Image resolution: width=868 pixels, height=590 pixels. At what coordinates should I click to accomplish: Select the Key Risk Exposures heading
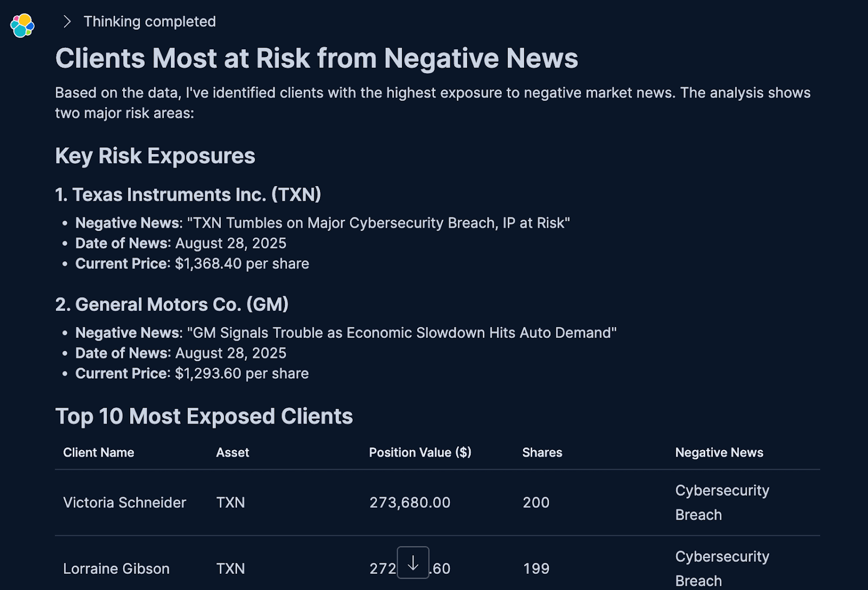(x=155, y=156)
